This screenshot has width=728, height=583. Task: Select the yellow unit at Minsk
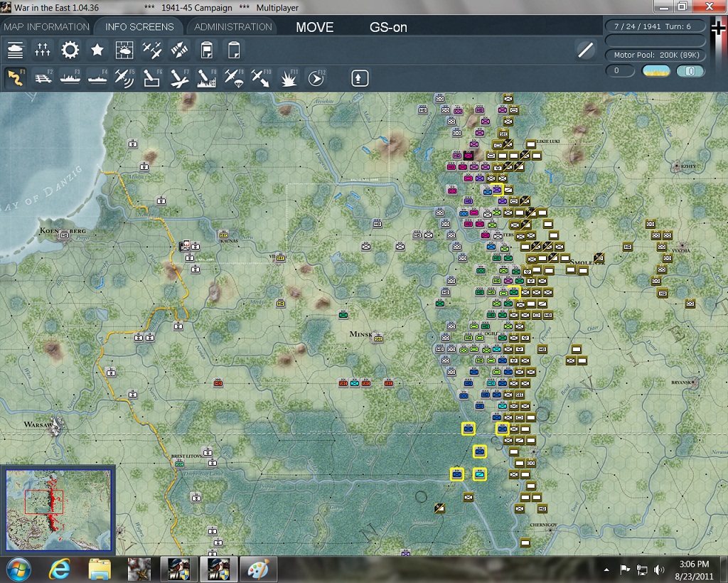[x=378, y=338]
